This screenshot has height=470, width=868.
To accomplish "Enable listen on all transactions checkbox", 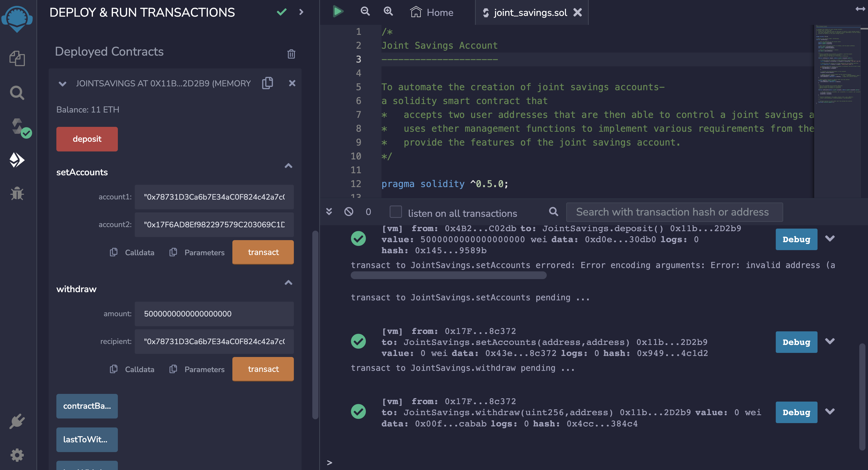I will (x=396, y=212).
